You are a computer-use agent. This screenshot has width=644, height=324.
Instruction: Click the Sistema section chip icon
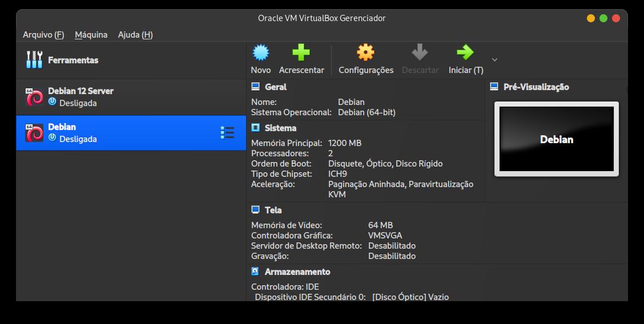pyautogui.click(x=255, y=128)
